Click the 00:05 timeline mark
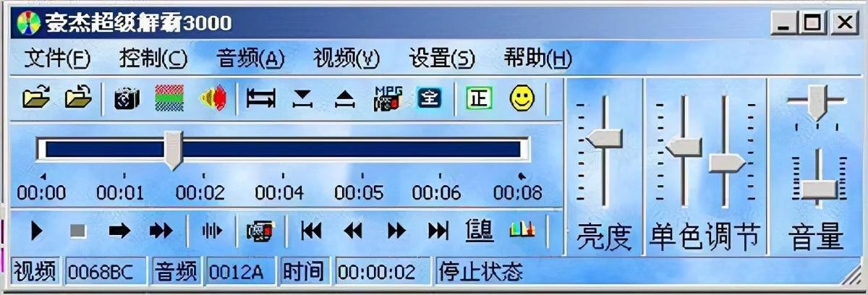 359,193
